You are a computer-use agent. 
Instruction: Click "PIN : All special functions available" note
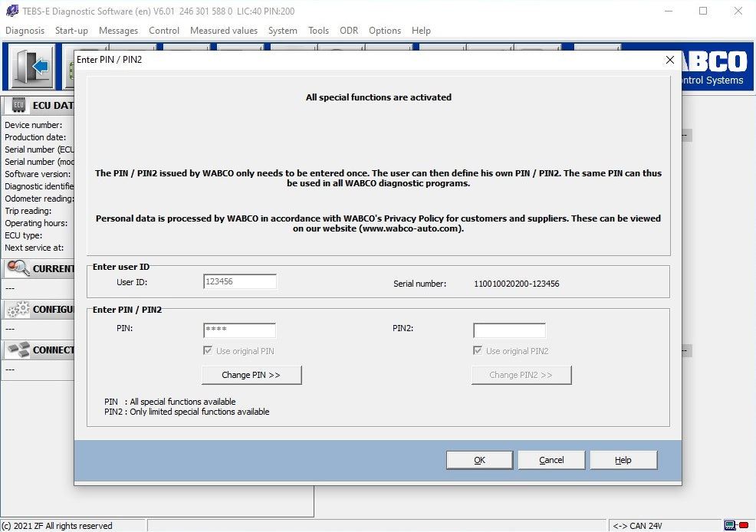coord(169,402)
